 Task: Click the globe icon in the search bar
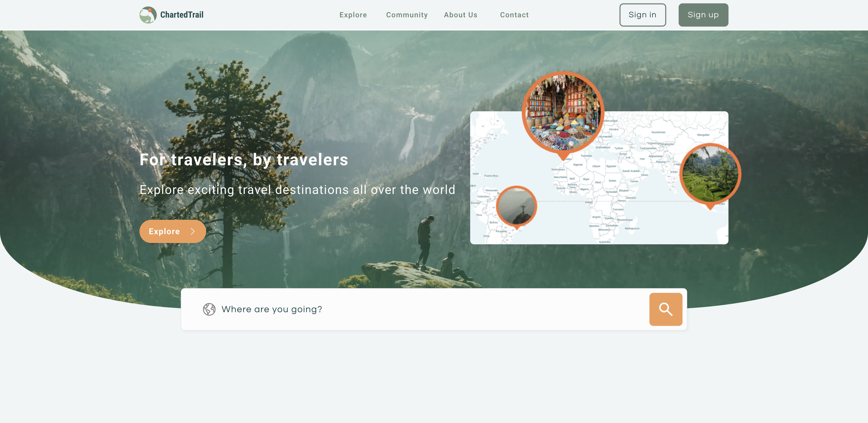[x=209, y=309]
